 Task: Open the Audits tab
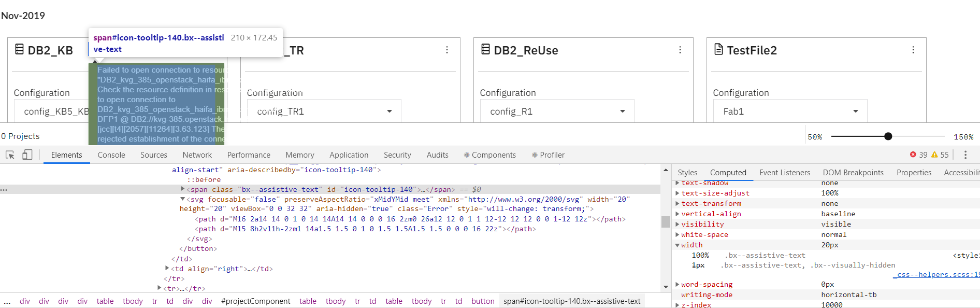coord(438,155)
